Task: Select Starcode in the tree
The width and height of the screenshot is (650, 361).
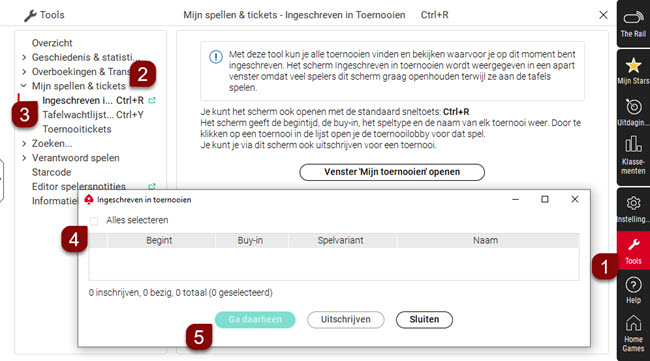Action: [51, 172]
